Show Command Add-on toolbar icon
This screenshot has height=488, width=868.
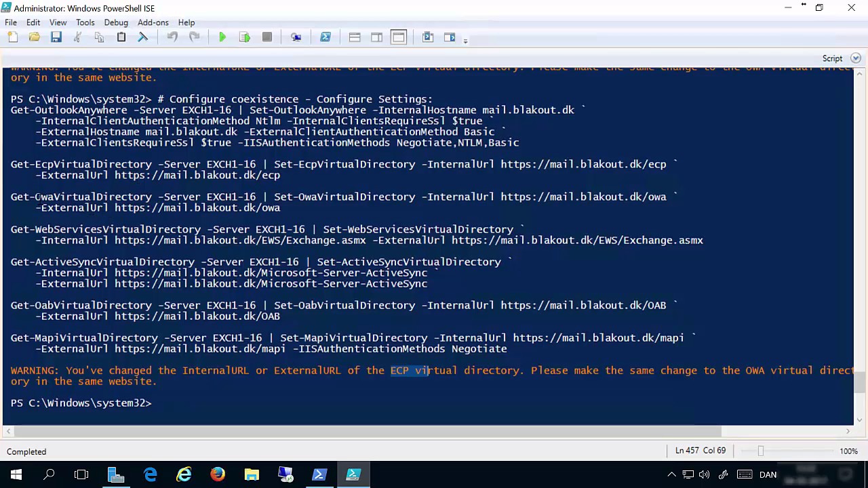pyautogui.click(x=450, y=37)
